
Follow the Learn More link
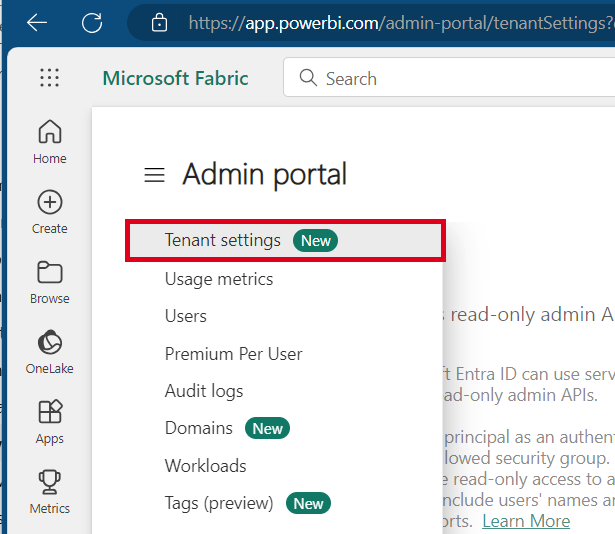point(526,521)
